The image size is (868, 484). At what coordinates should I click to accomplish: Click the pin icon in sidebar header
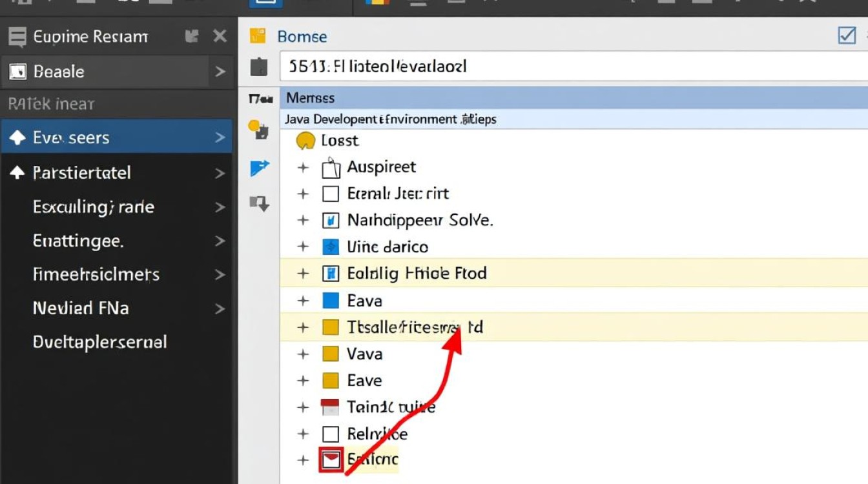[x=192, y=36]
